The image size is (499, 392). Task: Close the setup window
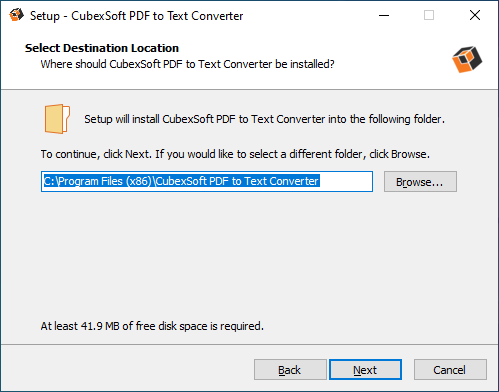pos(475,15)
